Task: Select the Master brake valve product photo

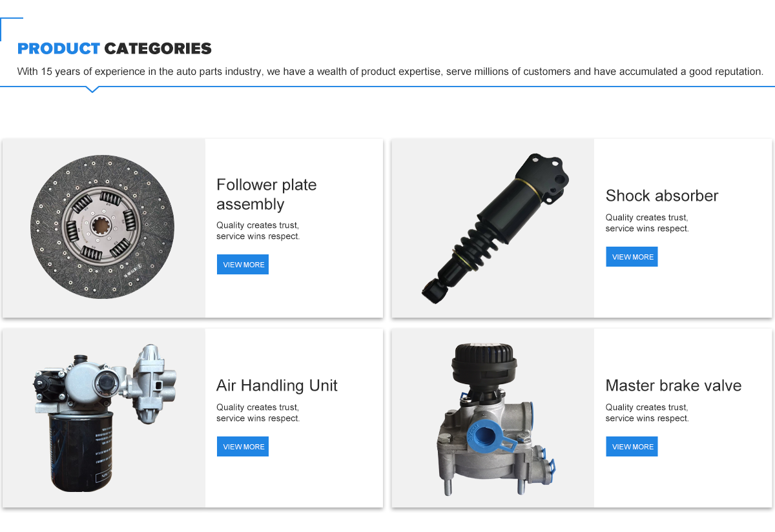Action: point(493,418)
